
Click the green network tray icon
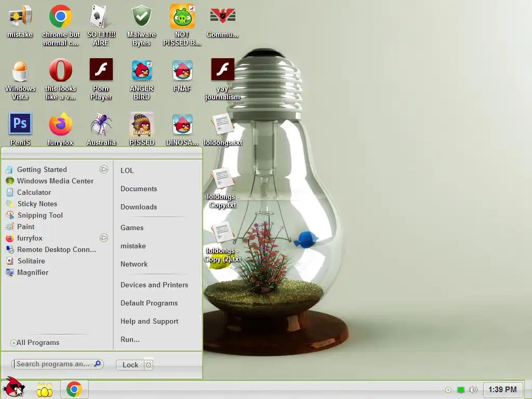tap(460, 390)
